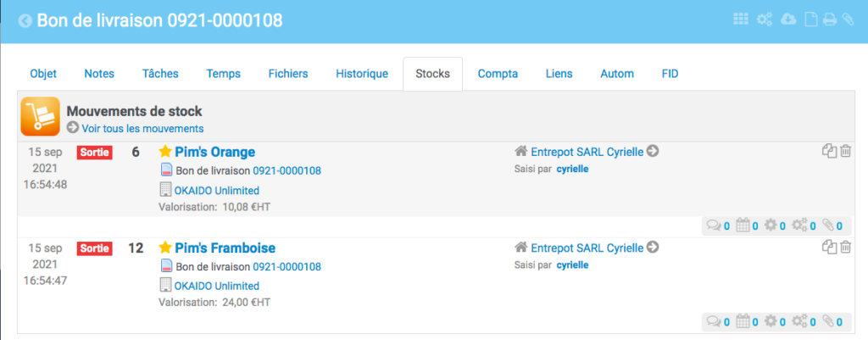Click arrow icon beside Voir tous les mouvements
This screenshot has height=340, width=868.
tap(73, 128)
